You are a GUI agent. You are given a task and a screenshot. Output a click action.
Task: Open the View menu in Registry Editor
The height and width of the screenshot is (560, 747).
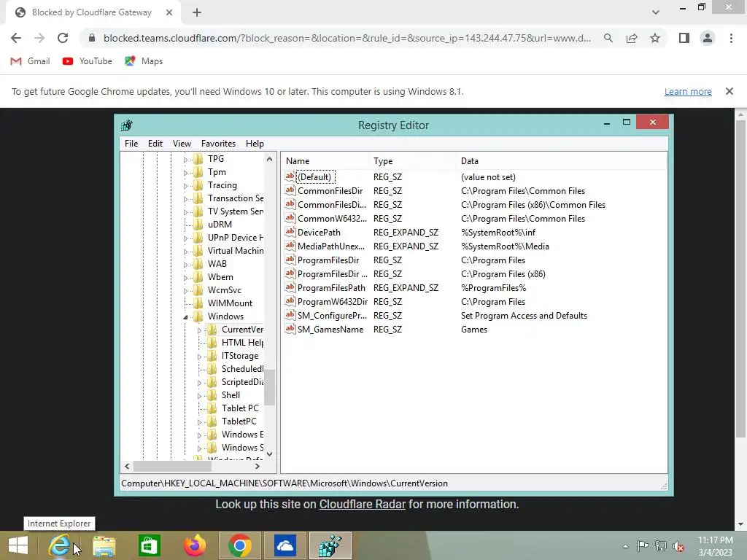click(182, 144)
